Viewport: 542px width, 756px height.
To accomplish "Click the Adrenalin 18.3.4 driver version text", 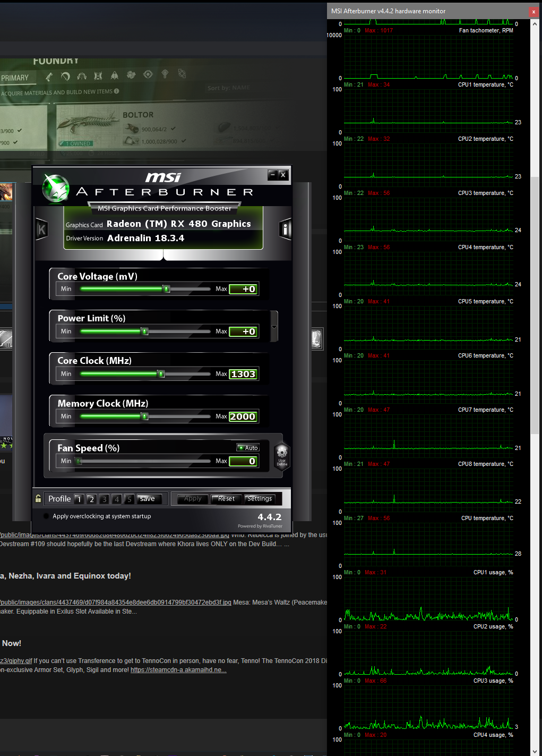I will point(146,238).
